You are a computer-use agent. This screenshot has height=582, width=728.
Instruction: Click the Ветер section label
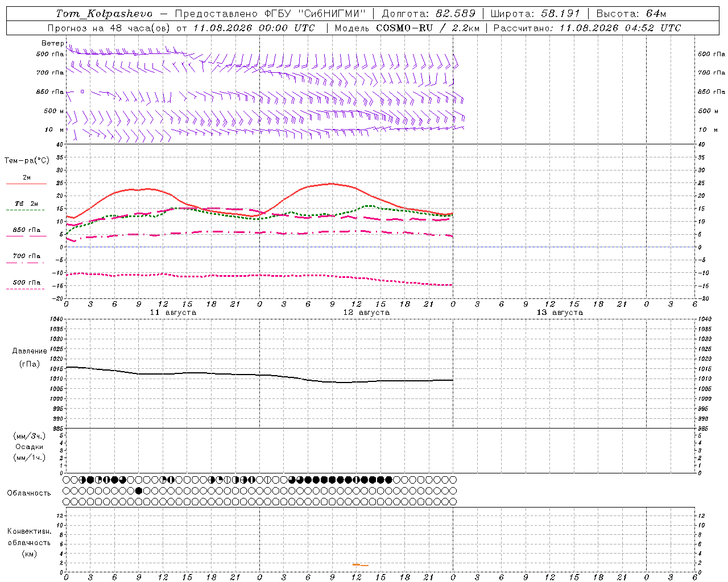[52, 43]
